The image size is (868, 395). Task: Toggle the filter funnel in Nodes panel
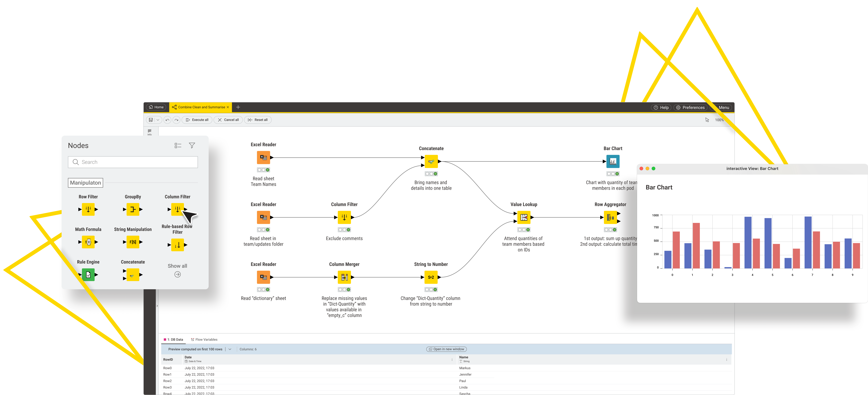point(192,145)
